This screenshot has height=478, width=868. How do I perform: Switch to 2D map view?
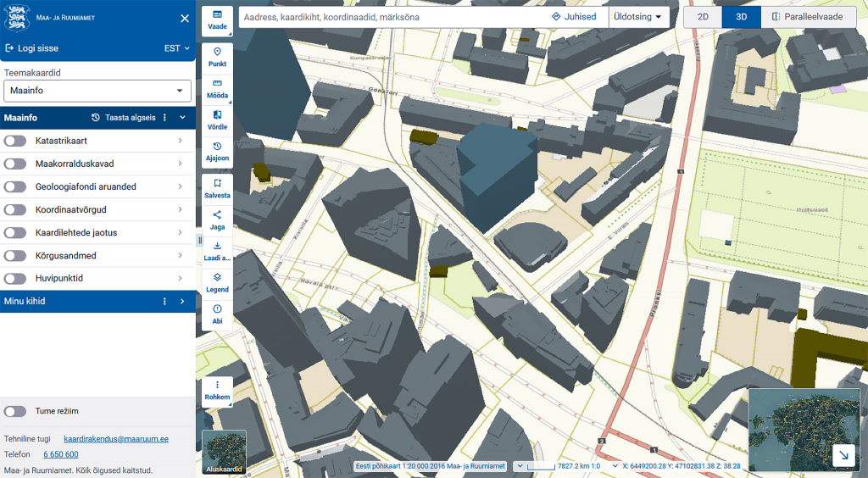point(703,17)
